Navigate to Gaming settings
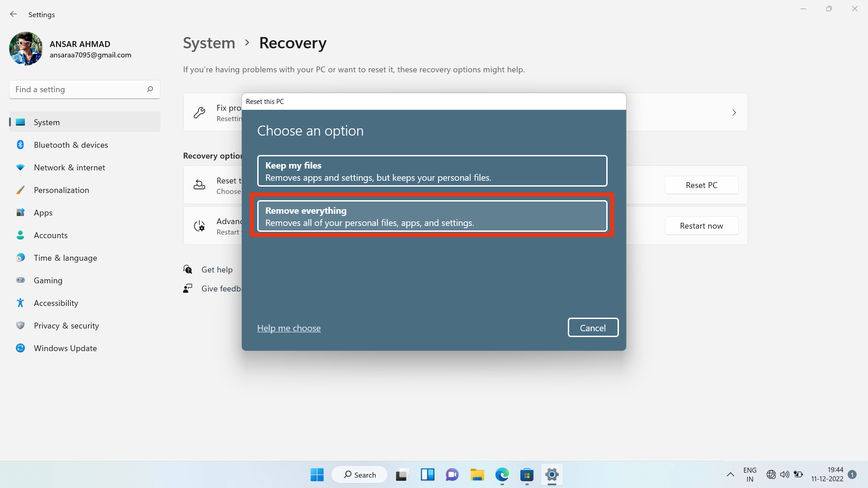The width and height of the screenshot is (868, 488). coord(47,280)
